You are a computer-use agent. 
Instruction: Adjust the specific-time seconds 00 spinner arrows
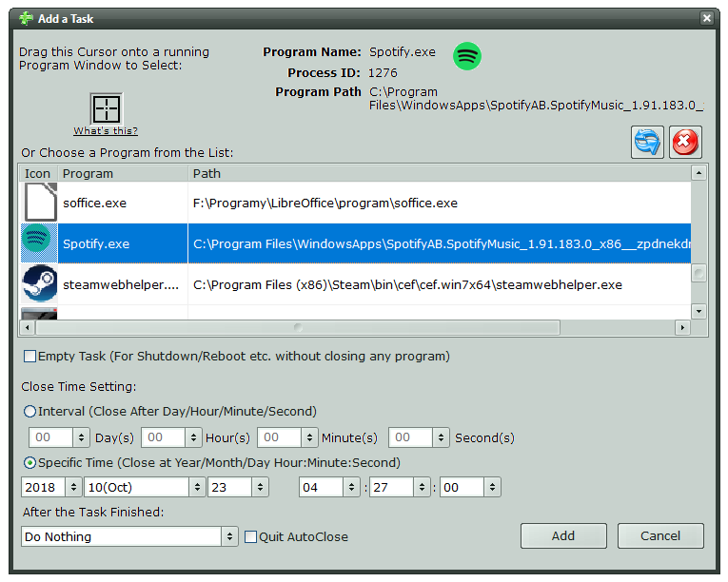pos(492,487)
